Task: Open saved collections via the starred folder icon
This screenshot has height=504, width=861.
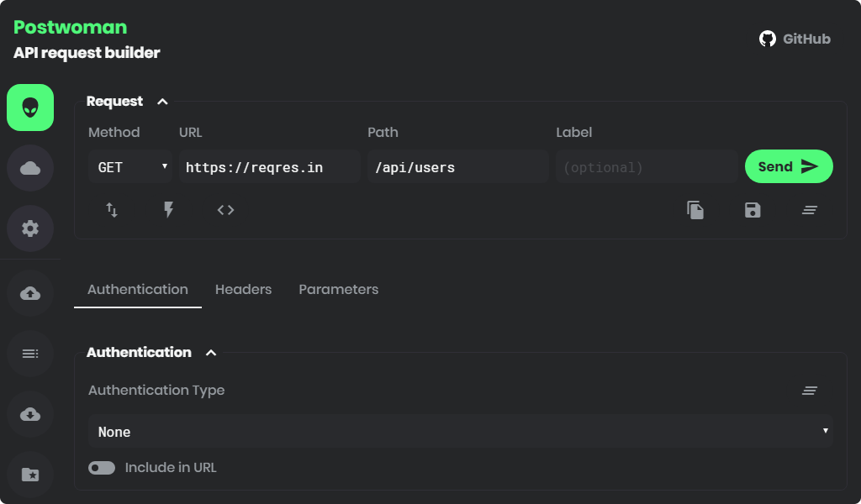Action: [29, 475]
